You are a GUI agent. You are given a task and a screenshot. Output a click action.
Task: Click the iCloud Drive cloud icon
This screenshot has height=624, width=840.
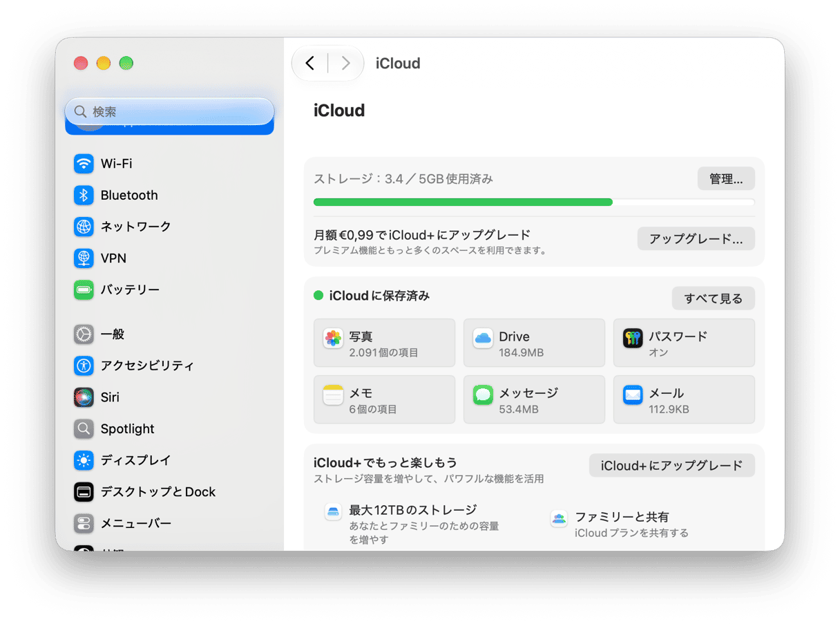click(483, 339)
